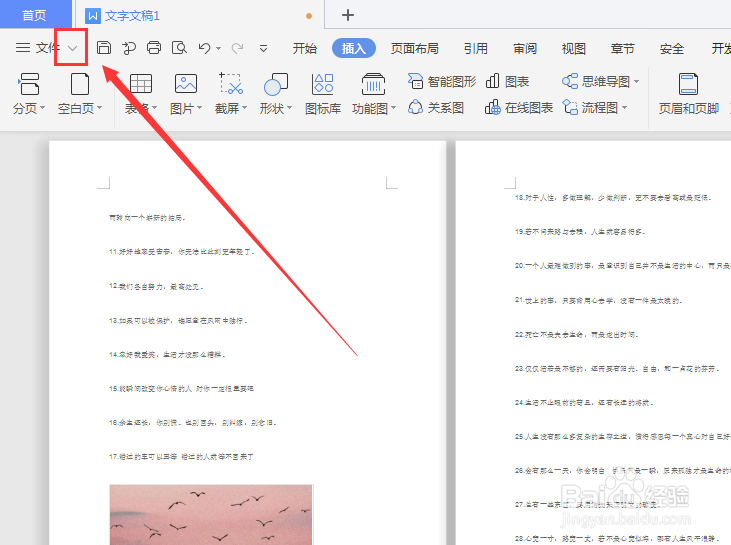731x545 pixels.
Task: Click the 截屏 screenshot icon
Action: click(x=231, y=84)
